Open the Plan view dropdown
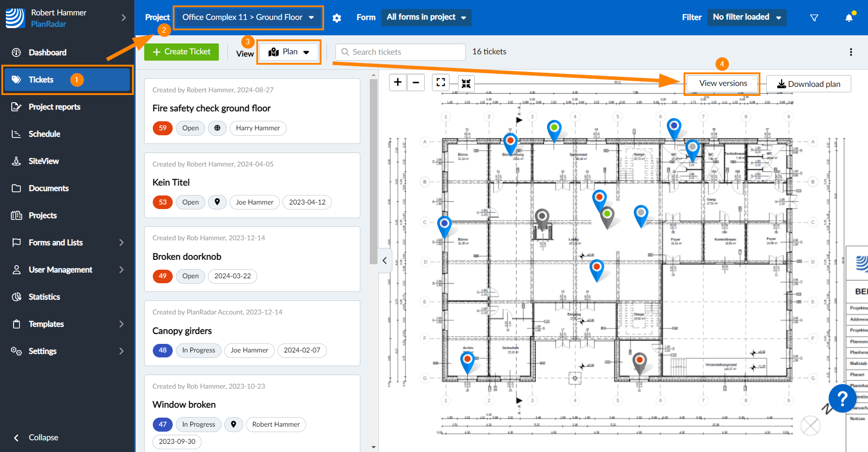 pyautogui.click(x=289, y=52)
